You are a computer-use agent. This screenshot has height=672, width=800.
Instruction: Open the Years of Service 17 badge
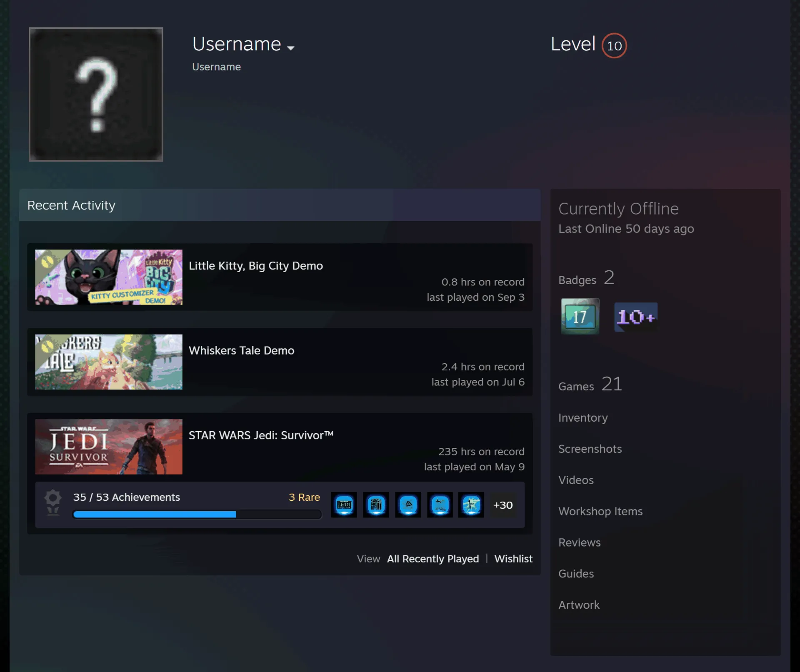(580, 316)
